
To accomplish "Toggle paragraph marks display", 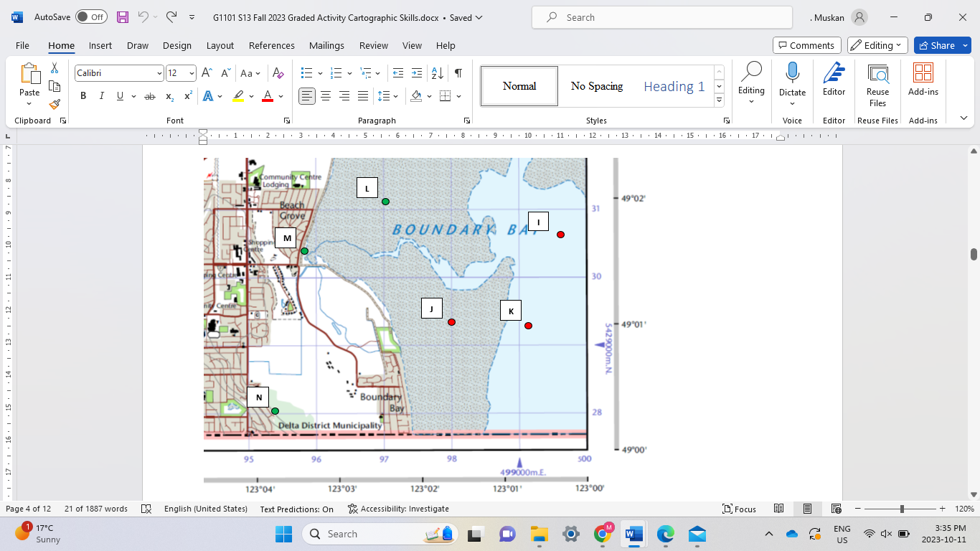I will (x=457, y=72).
